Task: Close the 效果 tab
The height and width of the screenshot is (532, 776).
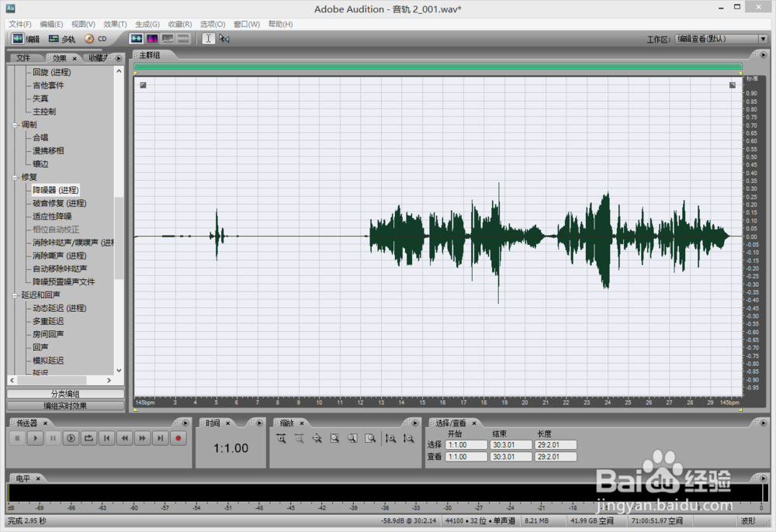Action: [74, 58]
